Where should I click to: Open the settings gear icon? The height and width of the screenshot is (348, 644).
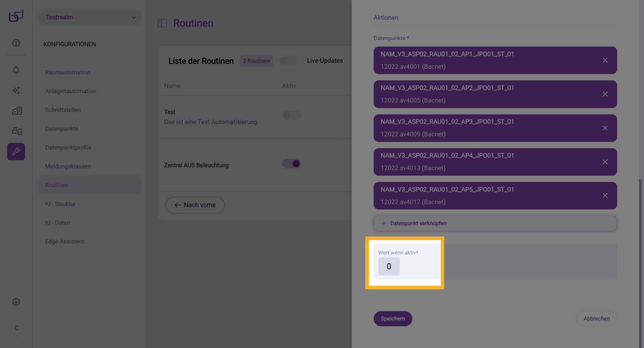point(16,302)
